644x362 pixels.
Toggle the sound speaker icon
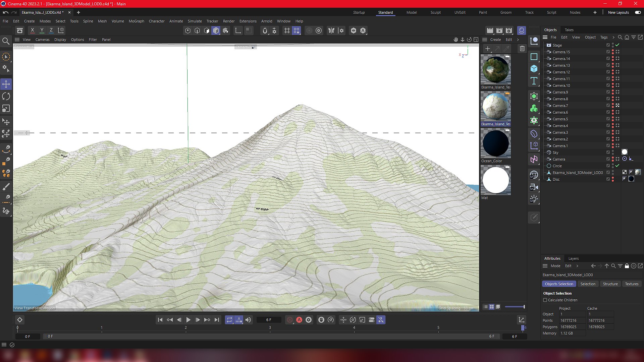click(x=248, y=320)
